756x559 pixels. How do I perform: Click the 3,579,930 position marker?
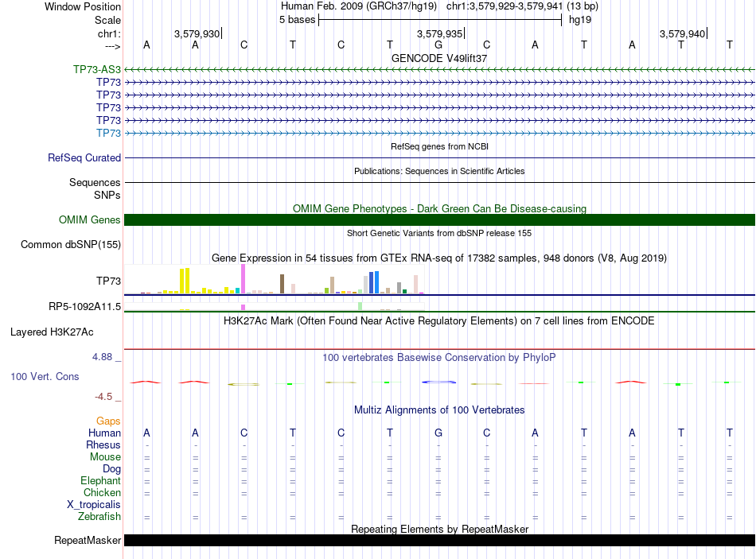pos(197,33)
